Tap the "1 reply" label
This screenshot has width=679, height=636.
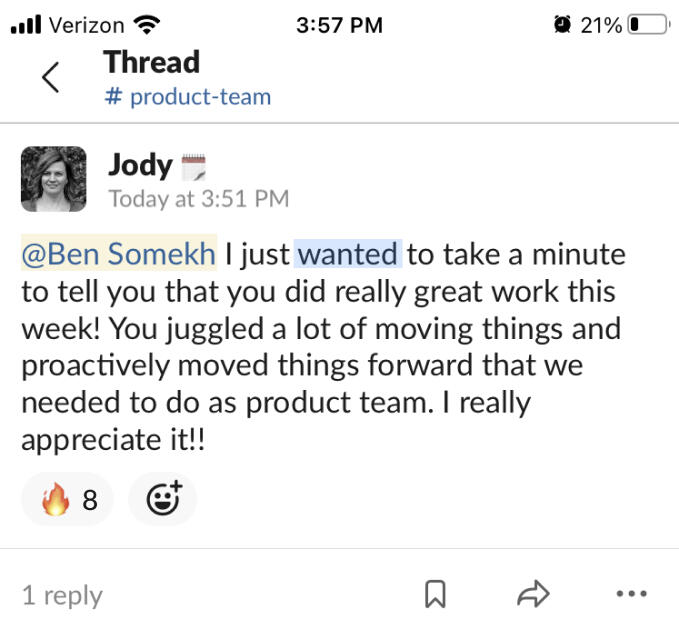point(62,596)
